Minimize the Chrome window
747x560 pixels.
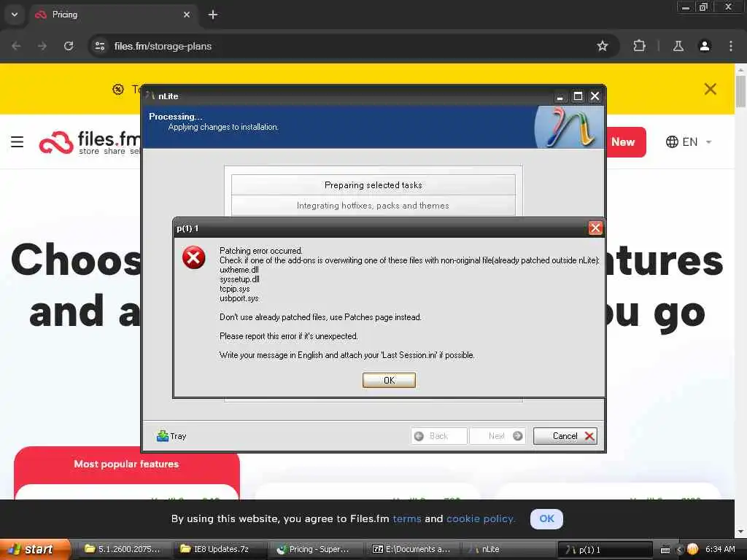pos(686,7)
